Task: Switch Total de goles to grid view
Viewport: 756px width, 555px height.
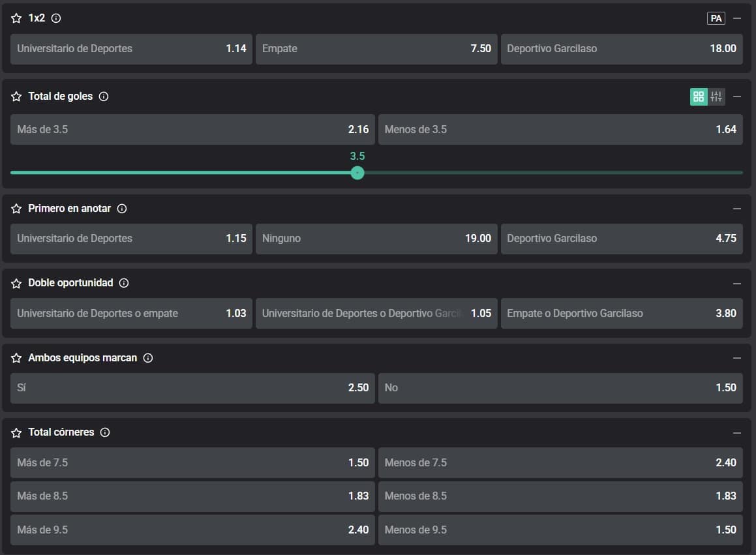Action: coord(699,97)
